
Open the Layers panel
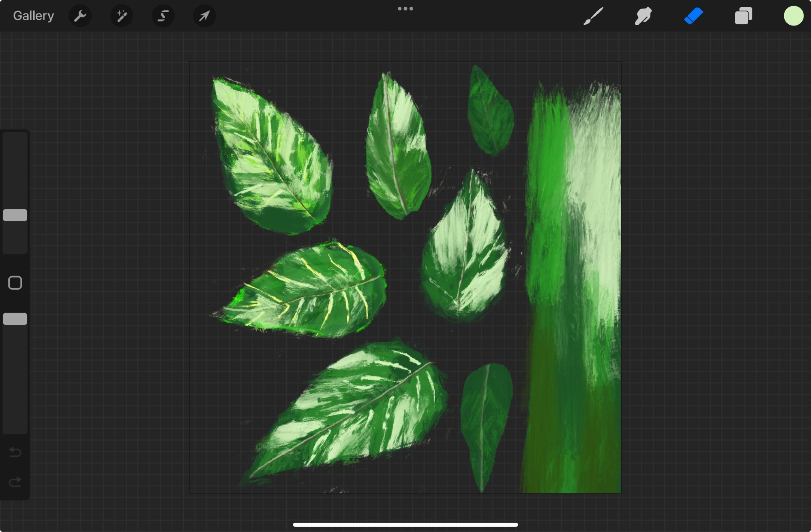click(743, 16)
